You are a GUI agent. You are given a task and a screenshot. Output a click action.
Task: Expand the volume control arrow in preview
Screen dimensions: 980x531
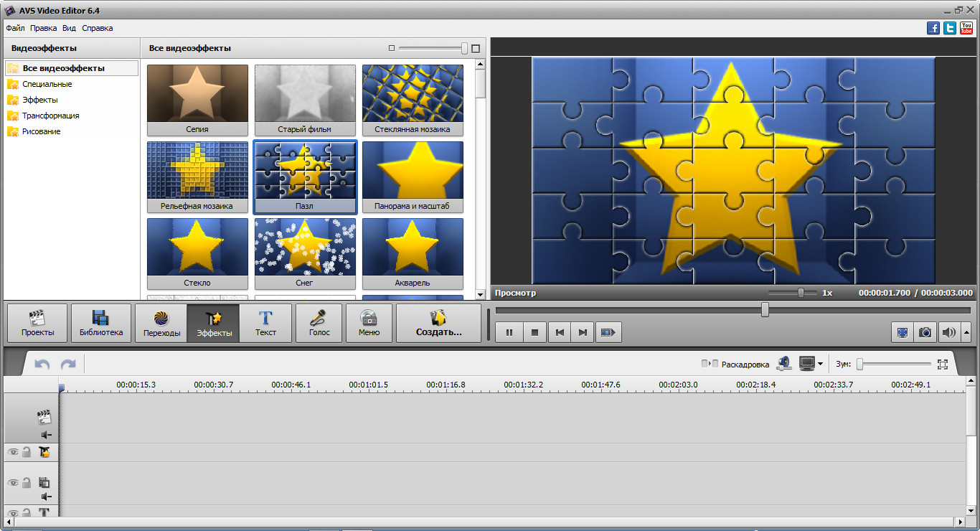click(966, 332)
